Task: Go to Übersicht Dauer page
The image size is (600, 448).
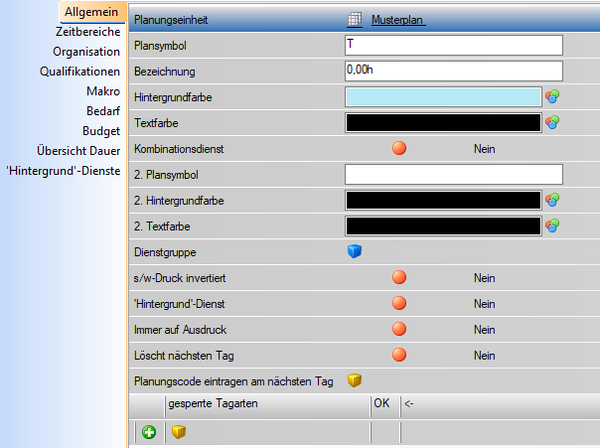Action: [78, 150]
